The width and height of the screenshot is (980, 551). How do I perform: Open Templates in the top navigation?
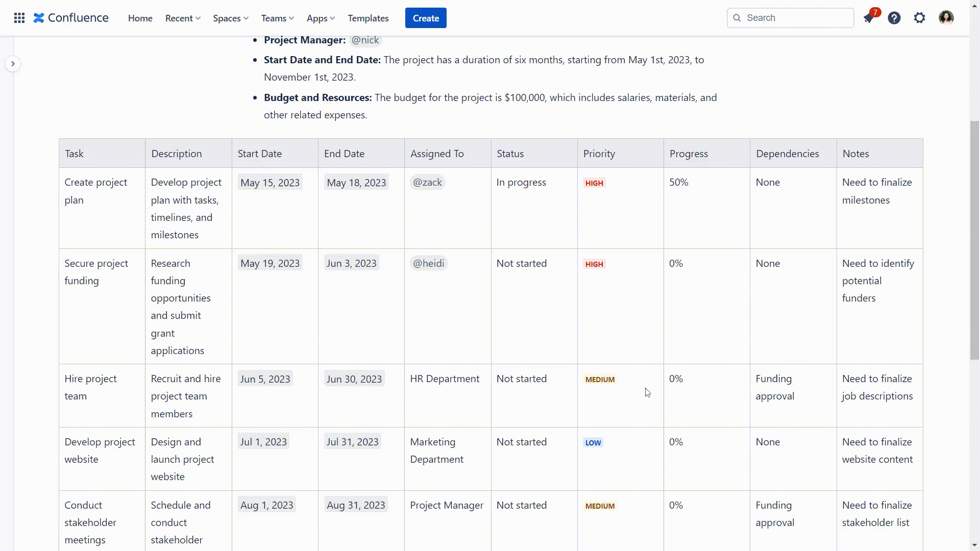click(368, 18)
